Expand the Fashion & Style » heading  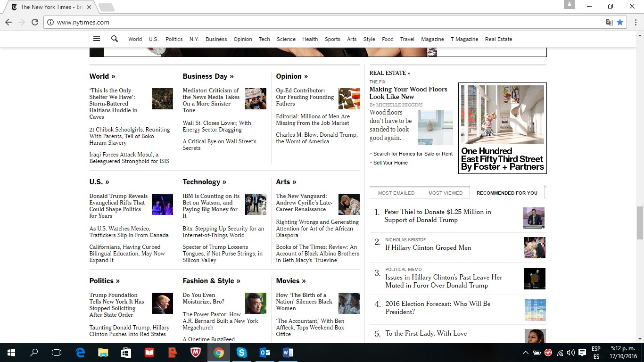[212, 281]
